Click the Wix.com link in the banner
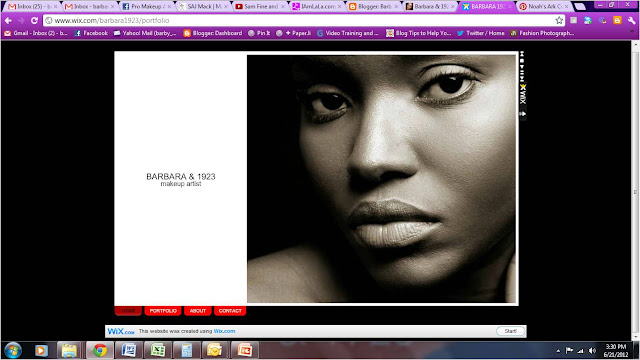640x360 pixels. tap(224, 331)
